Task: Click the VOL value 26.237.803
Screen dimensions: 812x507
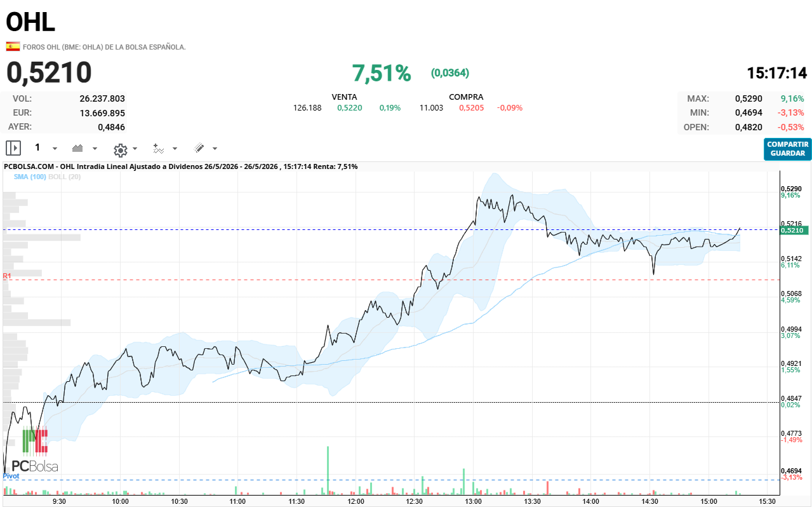Action: [102, 98]
